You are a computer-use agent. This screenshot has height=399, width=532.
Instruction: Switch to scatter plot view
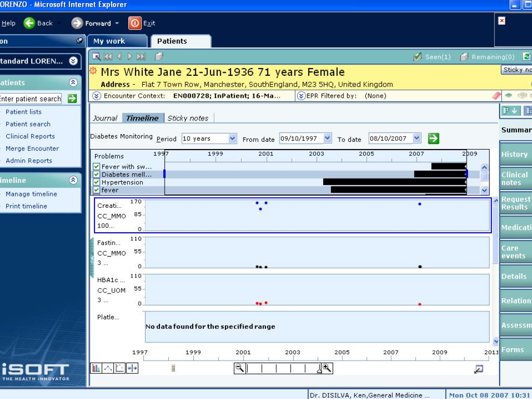coord(119,368)
